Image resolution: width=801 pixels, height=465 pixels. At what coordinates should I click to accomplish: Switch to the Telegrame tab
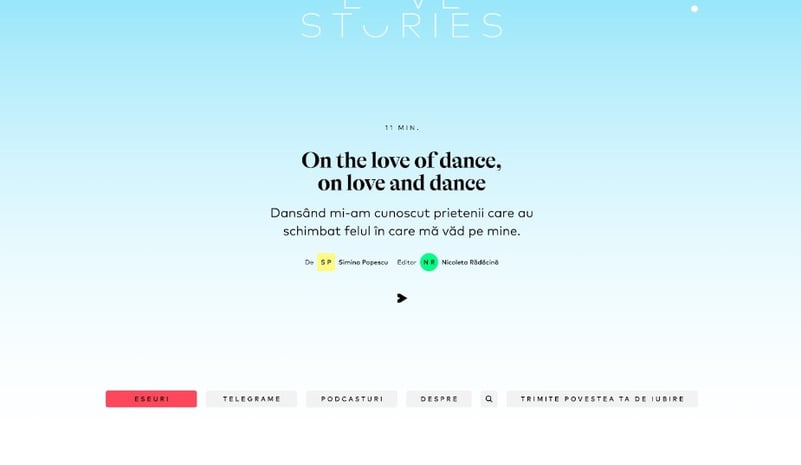[251, 399]
